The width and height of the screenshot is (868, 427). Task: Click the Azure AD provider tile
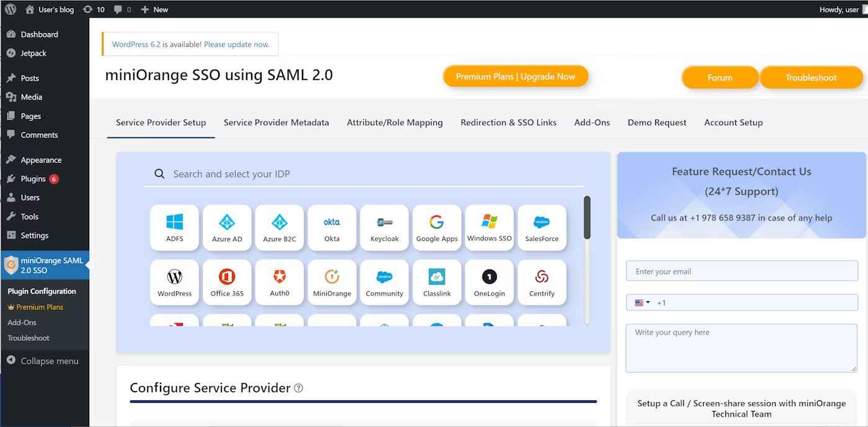pos(227,227)
